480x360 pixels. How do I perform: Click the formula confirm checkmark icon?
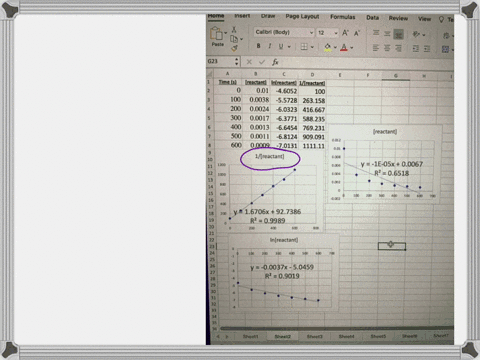point(262,62)
